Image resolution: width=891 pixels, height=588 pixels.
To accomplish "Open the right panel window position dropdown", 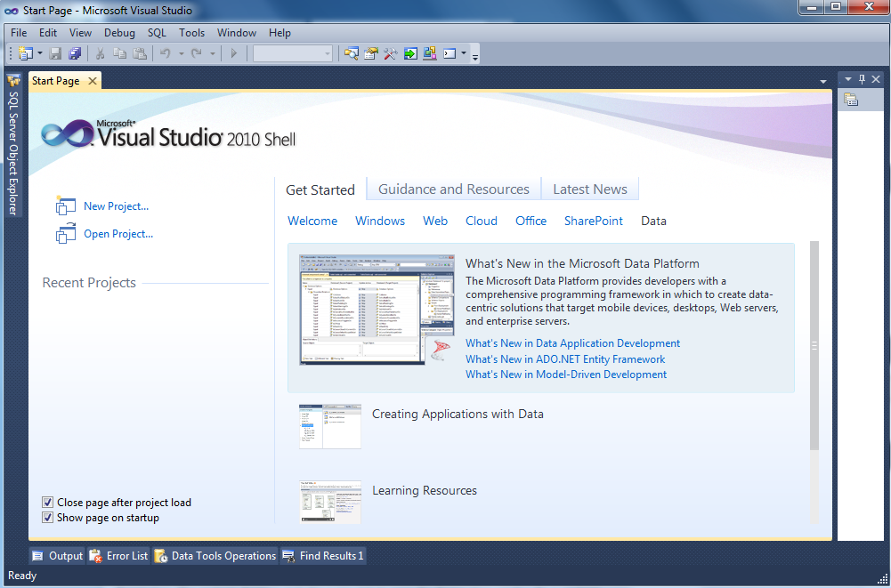I will pyautogui.click(x=848, y=79).
